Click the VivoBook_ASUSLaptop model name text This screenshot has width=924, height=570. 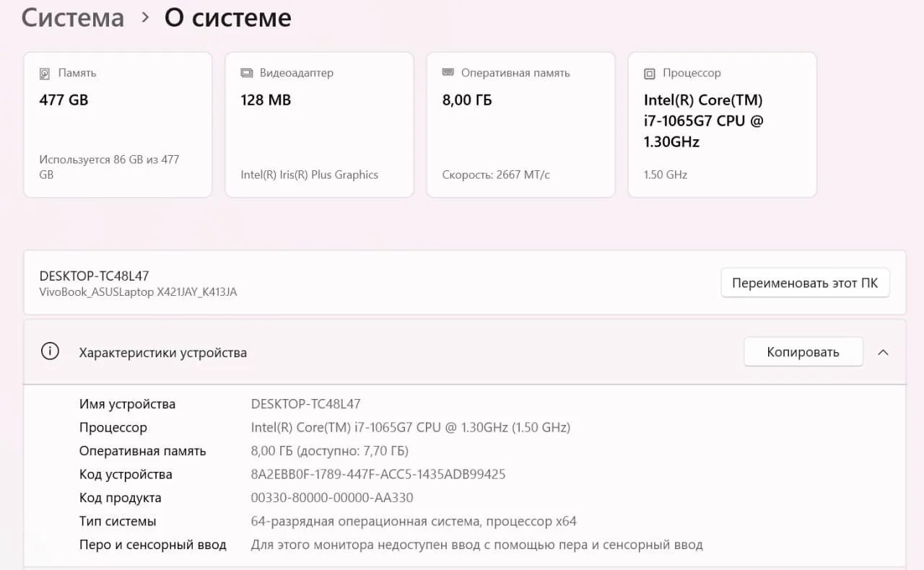138,292
